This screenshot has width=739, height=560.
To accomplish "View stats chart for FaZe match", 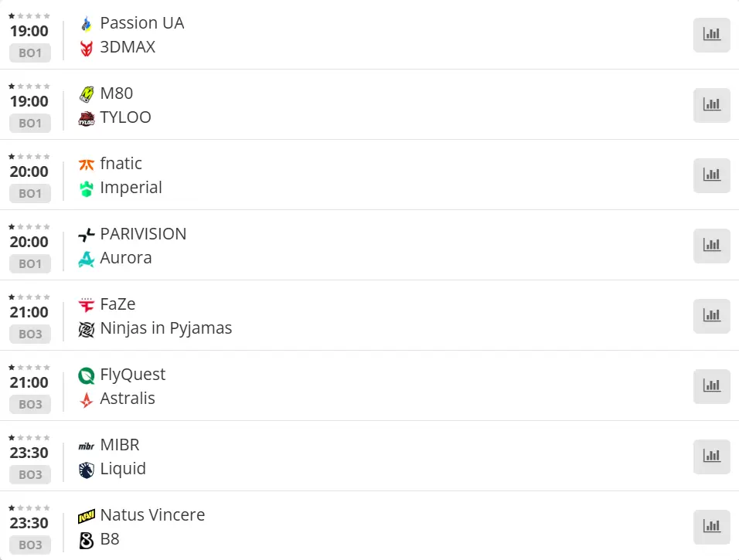I will tap(711, 316).
